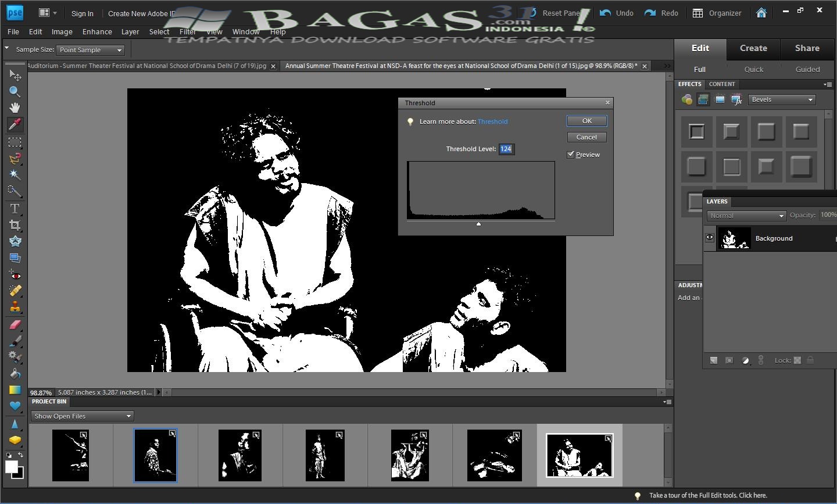This screenshot has height=504, width=837.
Task: Expand the Bevels effects dropdown
Action: (x=782, y=99)
